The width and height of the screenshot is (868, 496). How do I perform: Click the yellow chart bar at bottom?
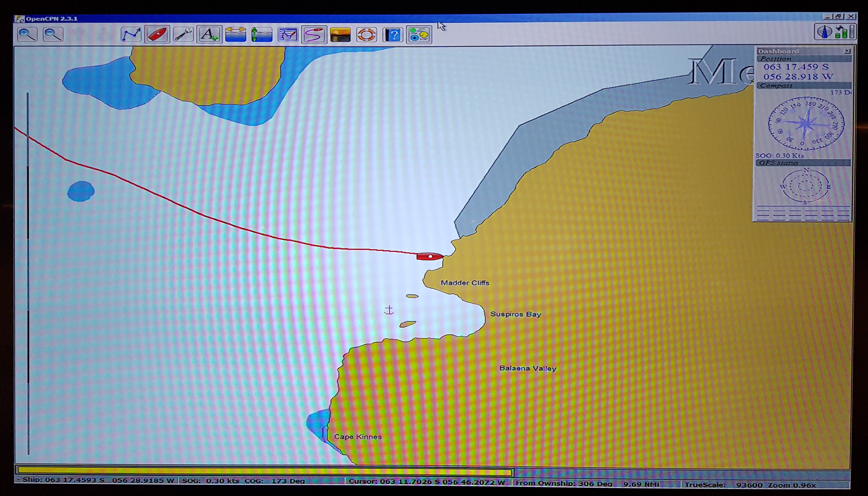pos(265,471)
